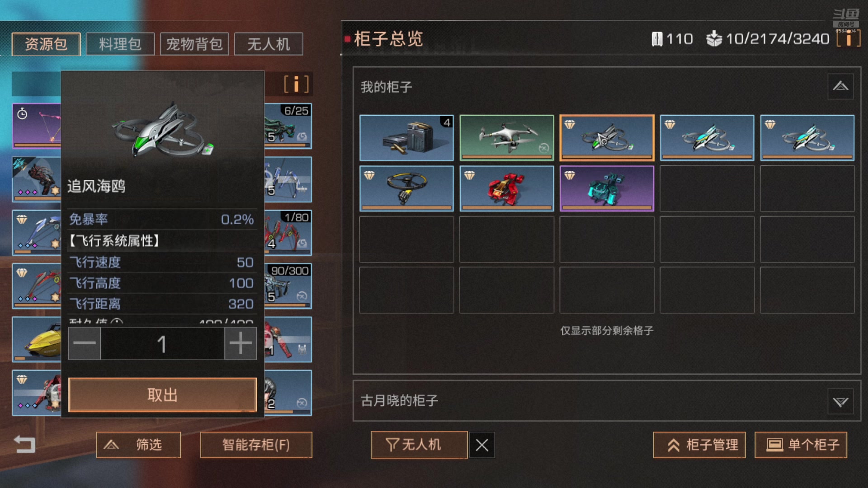
Task: Expand the 筛选 filter options
Action: tap(138, 445)
